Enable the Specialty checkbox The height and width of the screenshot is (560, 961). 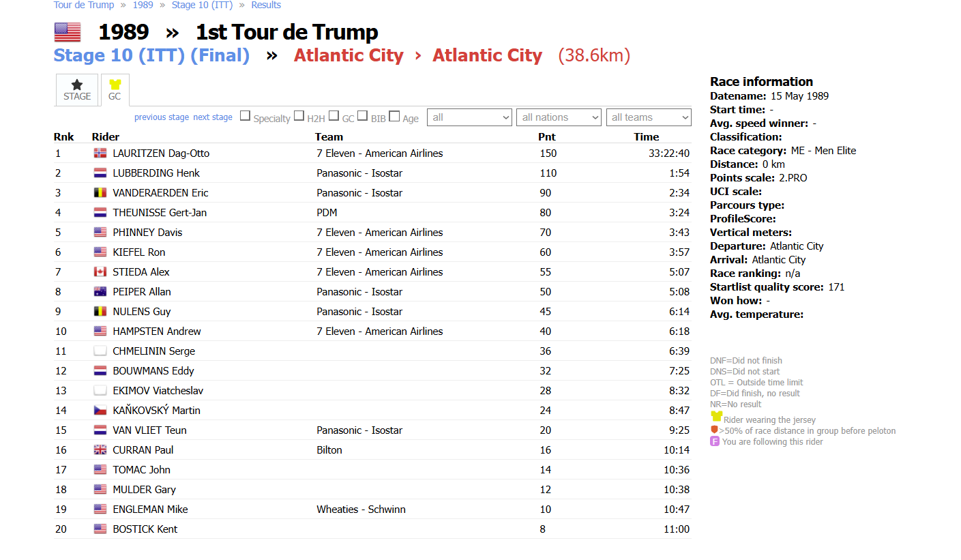pos(245,116)
